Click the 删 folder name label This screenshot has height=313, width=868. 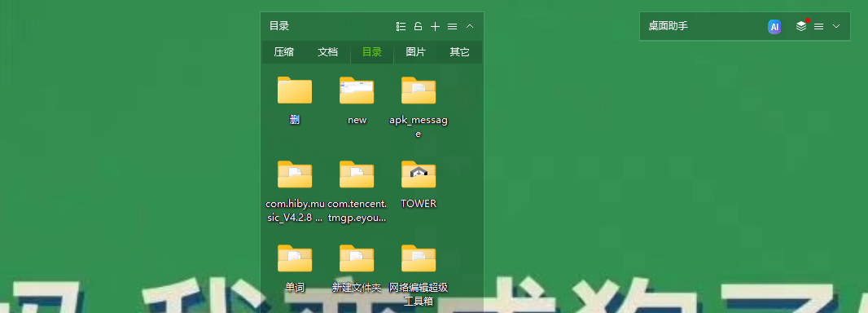[295, 120]
